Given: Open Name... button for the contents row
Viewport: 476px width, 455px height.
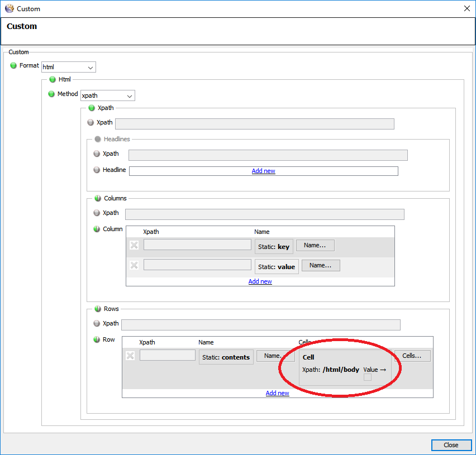Looking at the screenshot, I should click(x=275, y=356).
